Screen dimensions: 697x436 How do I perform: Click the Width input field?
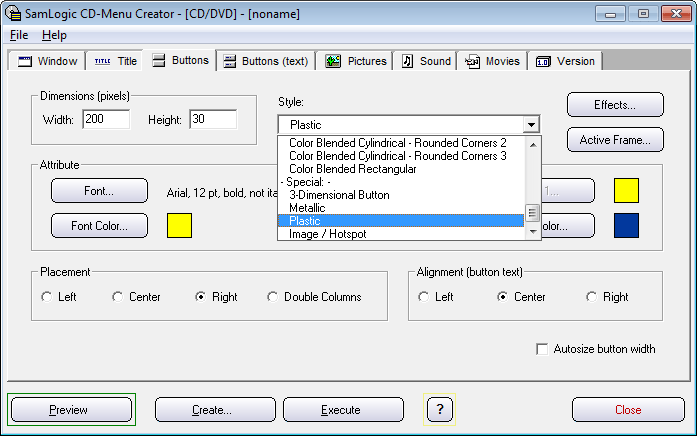tap(106, 119)
